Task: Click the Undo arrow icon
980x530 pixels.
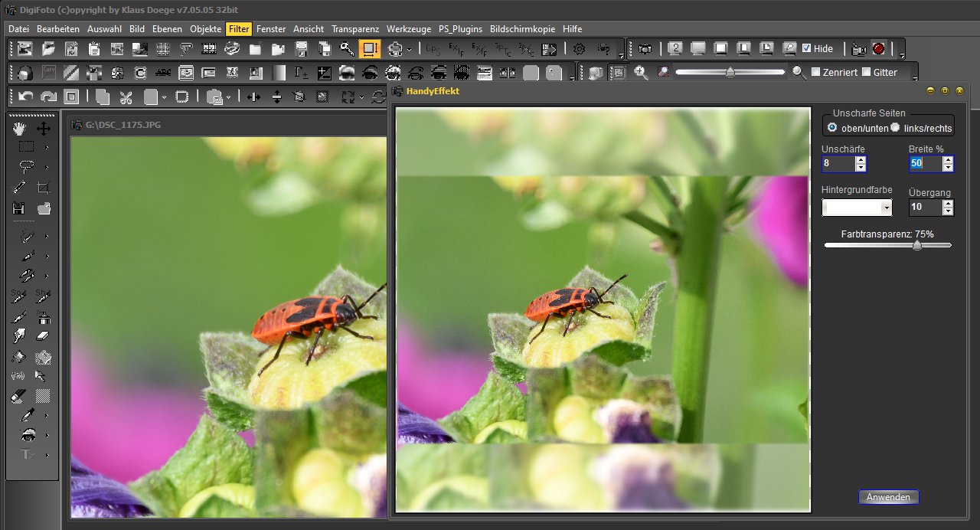Action: pos(26,97)
